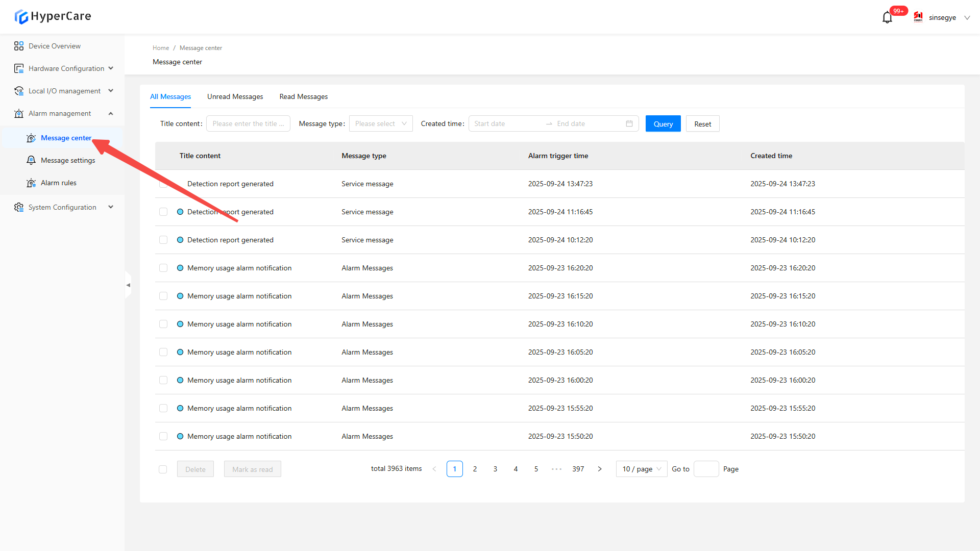This screenshot has height=551, width=980.
Task: Open the 10 / page size dropdown
Action: [x=641, y=469]
